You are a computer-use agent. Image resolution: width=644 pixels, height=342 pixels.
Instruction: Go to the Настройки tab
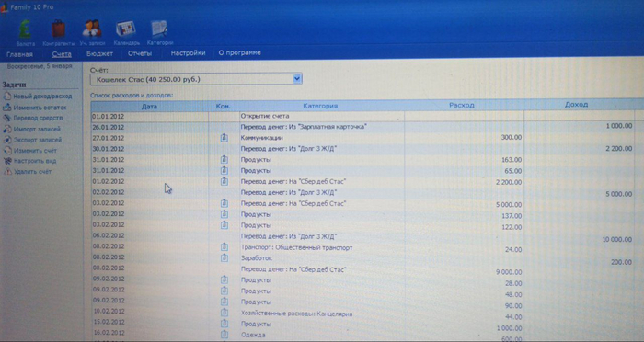click(x=188, y=53)
